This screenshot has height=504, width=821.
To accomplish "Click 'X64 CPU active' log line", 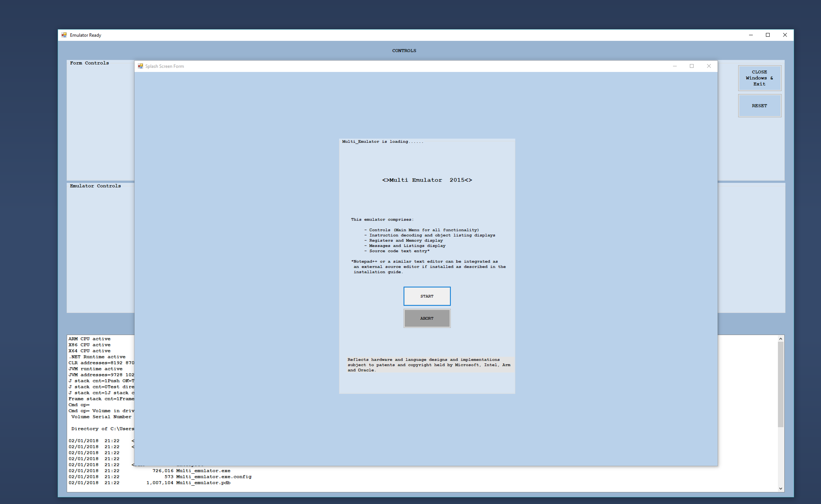I will [89, 351].
